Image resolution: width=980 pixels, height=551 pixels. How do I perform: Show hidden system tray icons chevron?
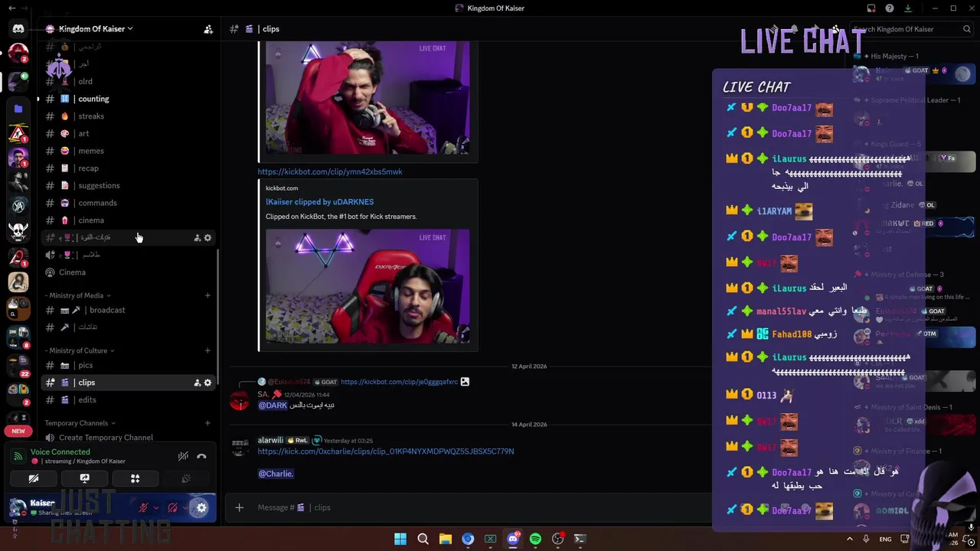[849, 539]
